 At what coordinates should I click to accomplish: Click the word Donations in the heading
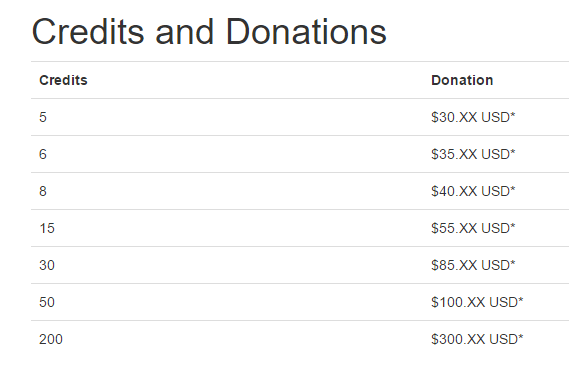[x=306, y=32]
